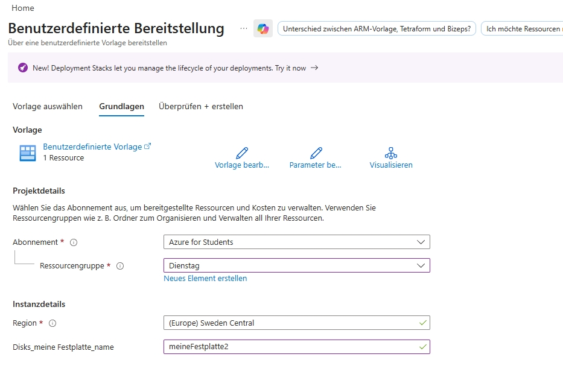The image size is (563, 392).
Task: Click the info icon next to Region
Action: point(52,323)
